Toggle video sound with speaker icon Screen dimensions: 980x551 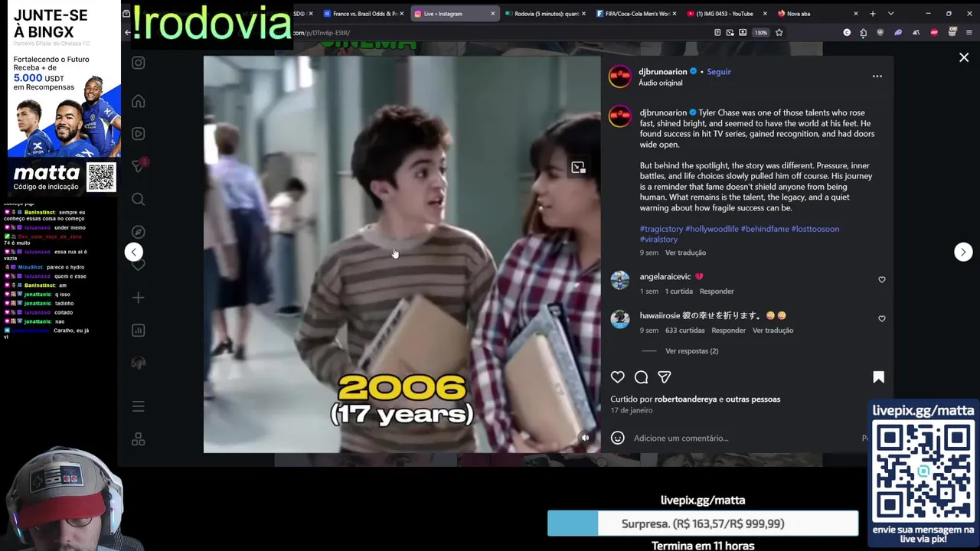(585, 438)
